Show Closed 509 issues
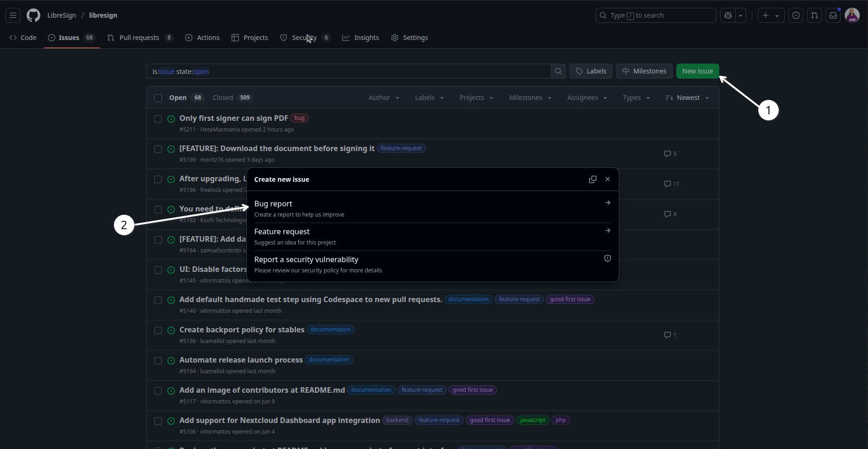 232,98
